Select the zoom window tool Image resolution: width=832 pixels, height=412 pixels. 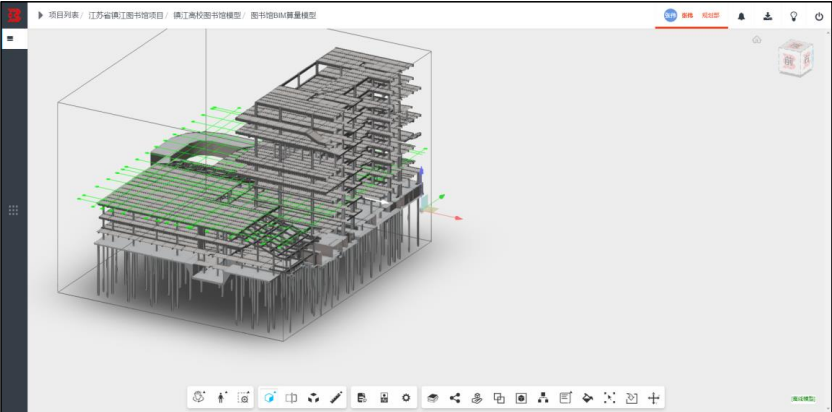(x=244, y=397)
